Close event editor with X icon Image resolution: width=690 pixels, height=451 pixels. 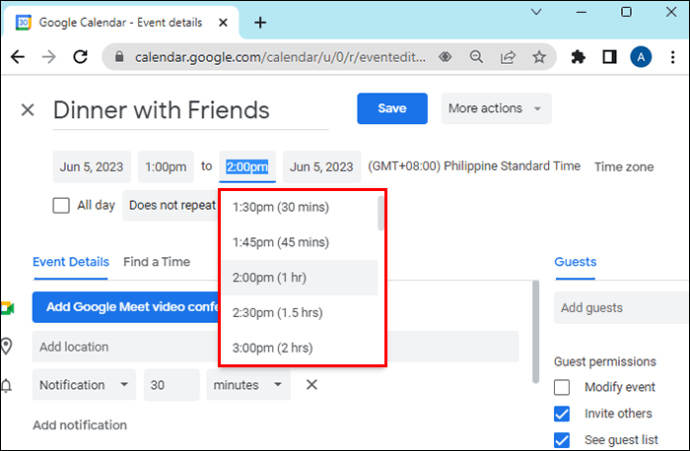(x=27, y=110)
